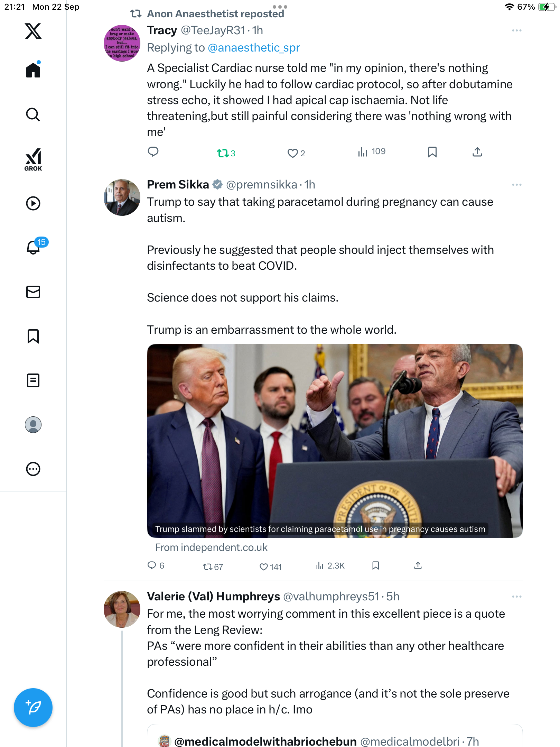Image resolution: width=560 pixels, height=747 pixels.
Task: Share Tracy's reply post
Action: (x=477, y=152)
